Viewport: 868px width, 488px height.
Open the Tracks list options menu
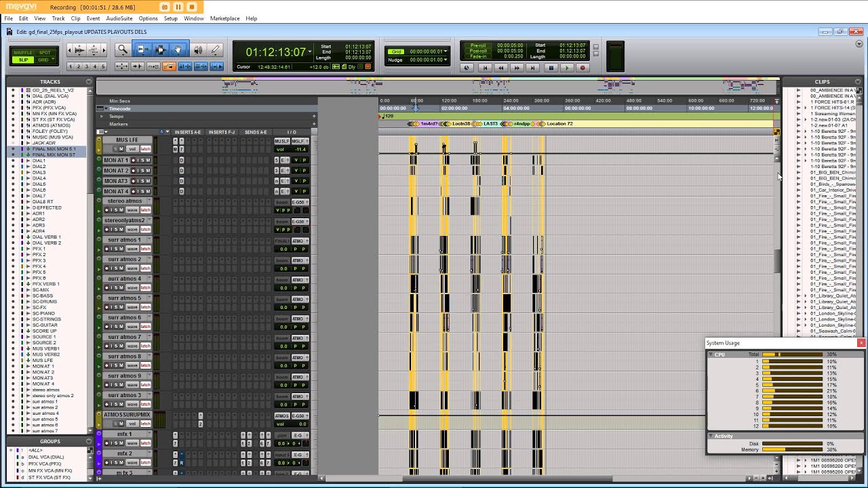click(x=89, y=82)
